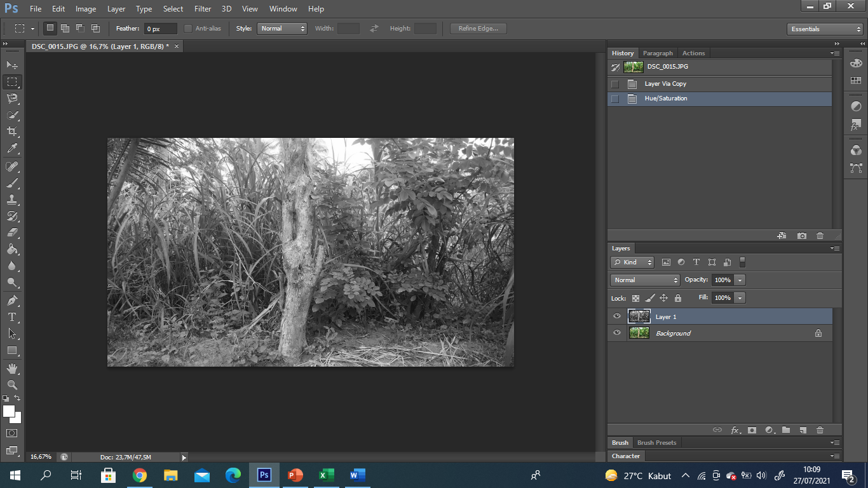868x488 pixels.
Task: Open the layer blend mode dropdown
Action: tap(645, 280)
